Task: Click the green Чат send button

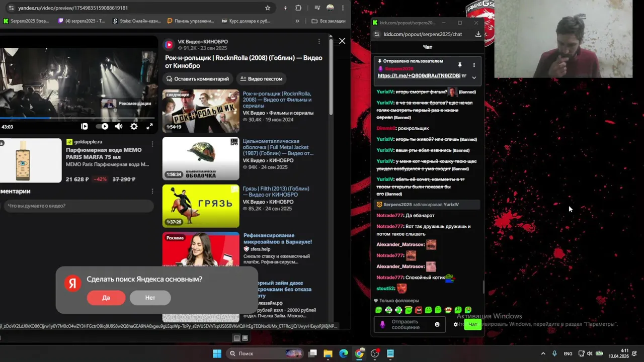Action: tap(473, 324)
